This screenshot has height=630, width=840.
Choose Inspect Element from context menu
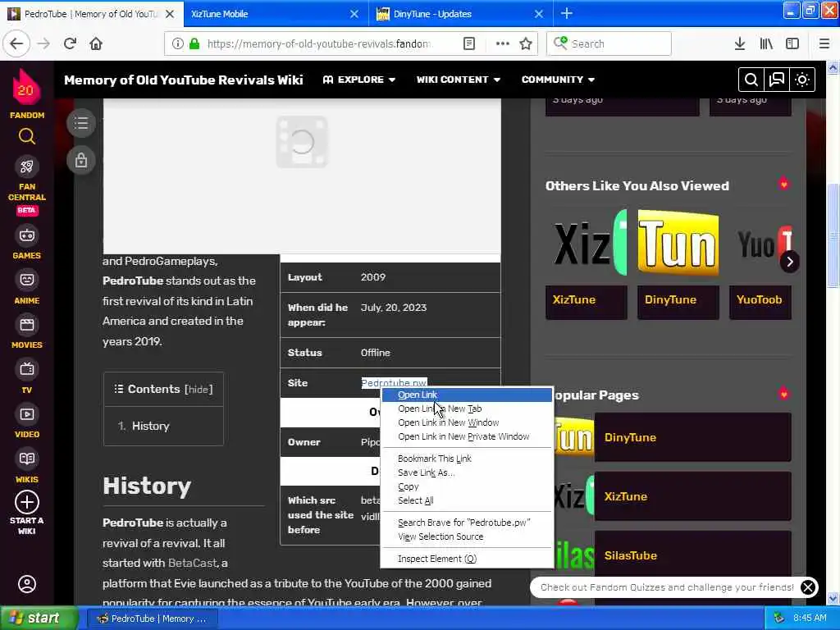click(x=467, y=559)
